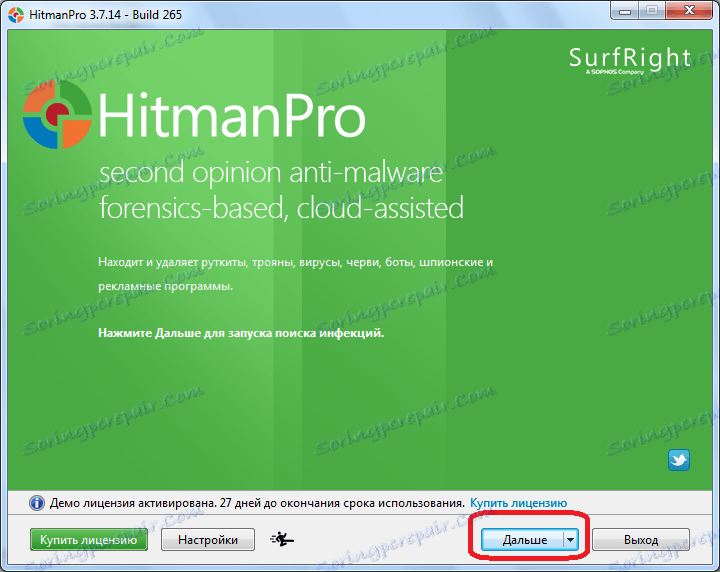This screenshot has height=572, width=720.
Task: Follow the blue Купить лицензию link
Action: tap(518, 503)
